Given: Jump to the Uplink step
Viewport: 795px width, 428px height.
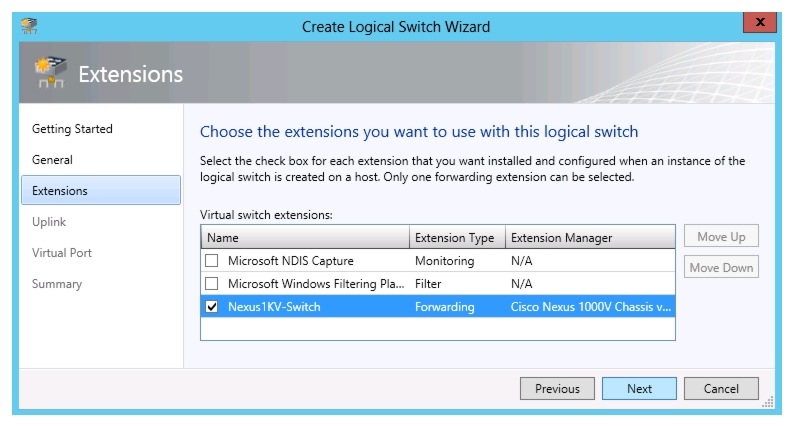Looking at the screenshot, I should (49, 222).
